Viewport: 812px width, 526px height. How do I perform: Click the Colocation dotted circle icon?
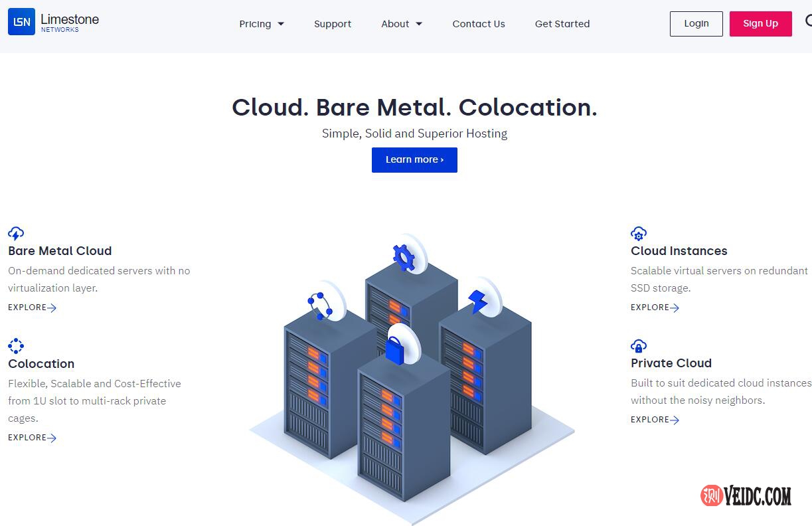click(16, 346)
